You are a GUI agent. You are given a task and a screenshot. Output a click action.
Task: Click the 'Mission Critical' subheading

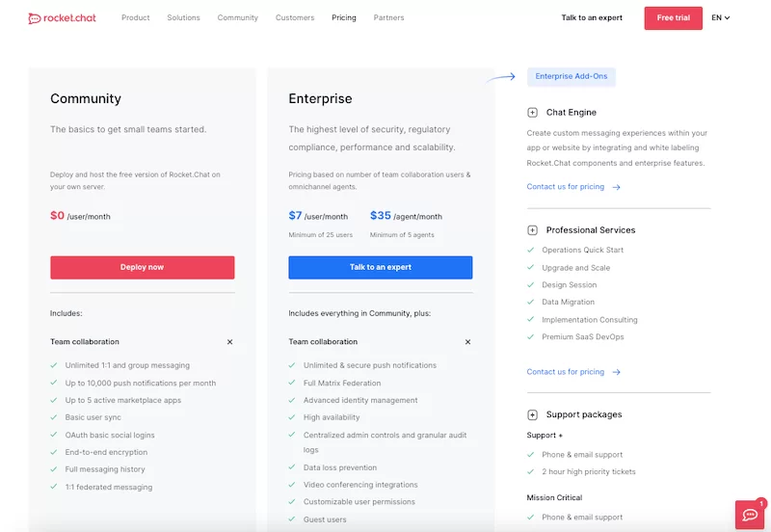coord(554,497)
